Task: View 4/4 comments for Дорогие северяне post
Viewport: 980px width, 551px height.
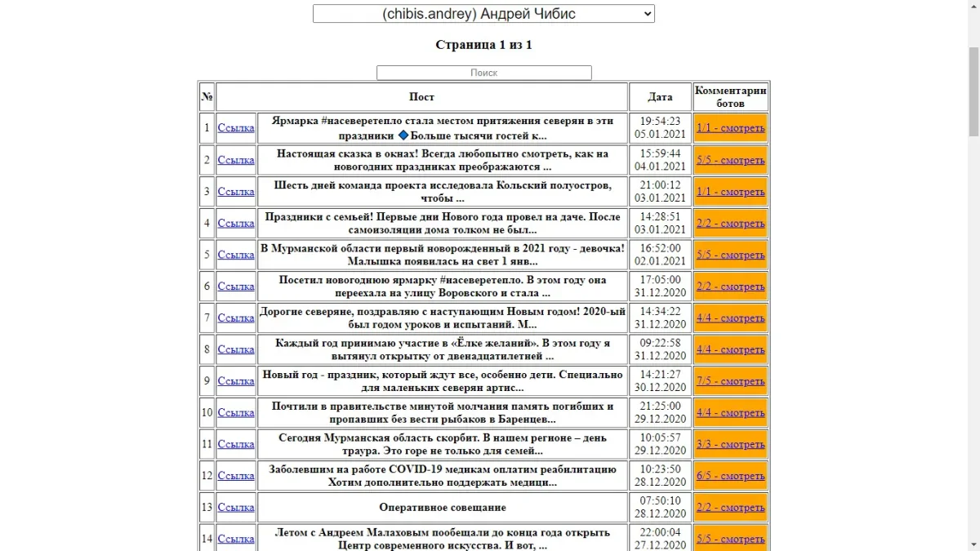Action: point(730,318)
